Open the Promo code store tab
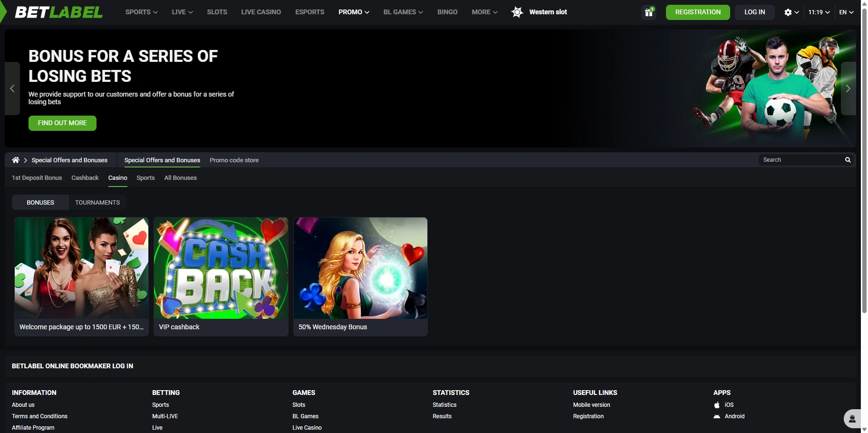 point(234,160)
